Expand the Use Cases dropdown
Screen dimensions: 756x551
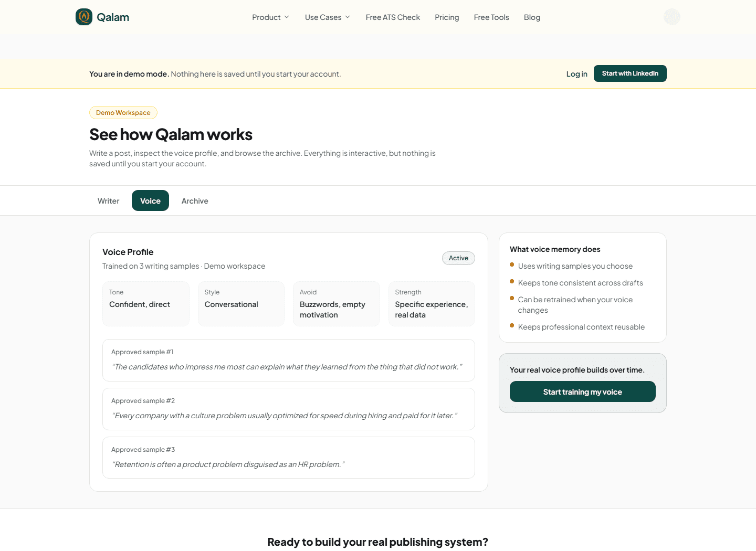coord(327,17)
